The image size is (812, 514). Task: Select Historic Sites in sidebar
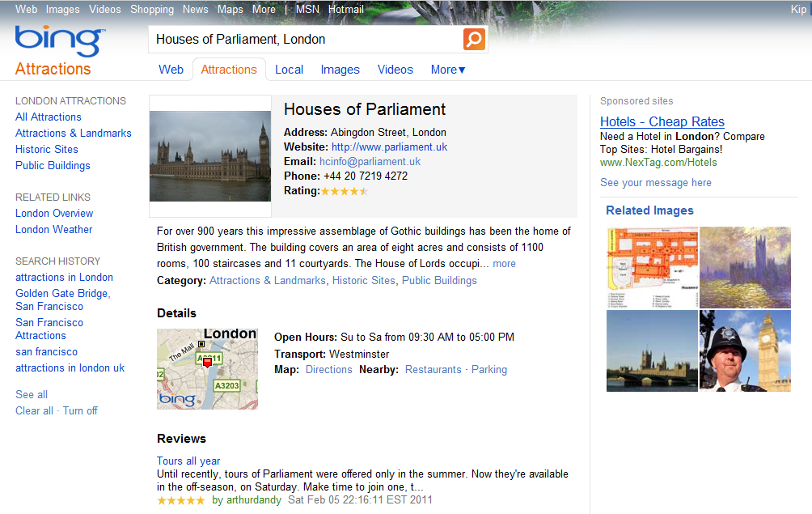click(x=47, y=149)
